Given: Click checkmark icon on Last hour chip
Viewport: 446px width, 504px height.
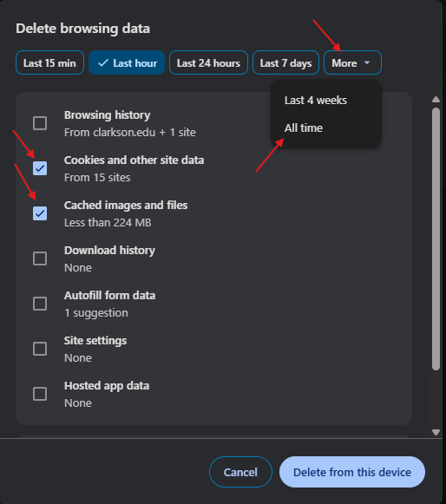Looking at the screenshot, I should tap(103, 63).
